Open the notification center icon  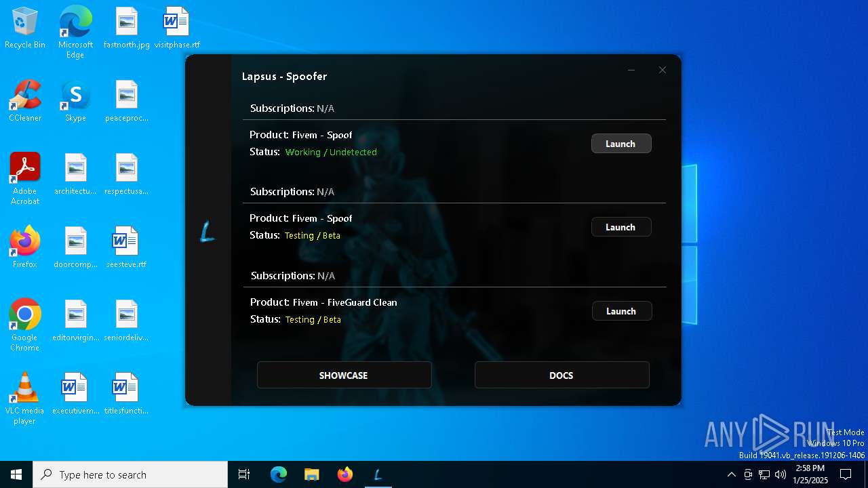(x=846, y=474)
